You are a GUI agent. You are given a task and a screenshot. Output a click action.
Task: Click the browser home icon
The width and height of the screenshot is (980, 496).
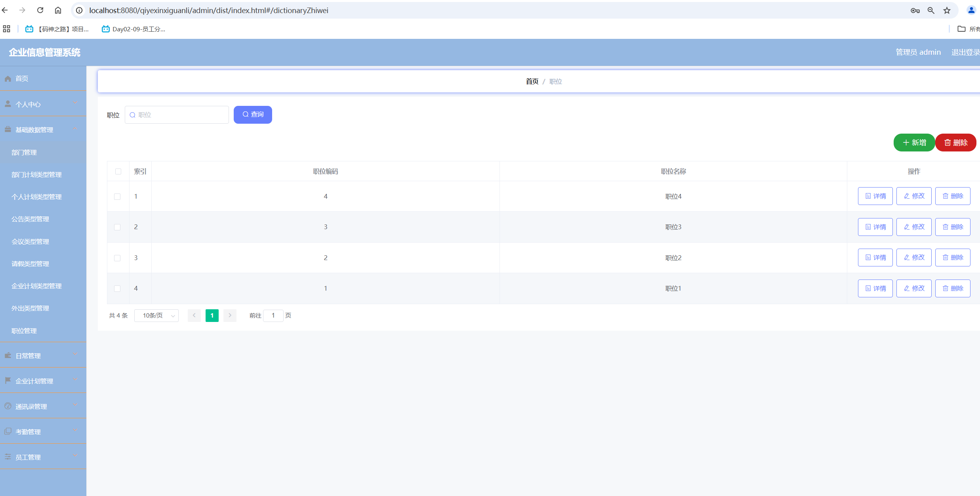[58, 10]
